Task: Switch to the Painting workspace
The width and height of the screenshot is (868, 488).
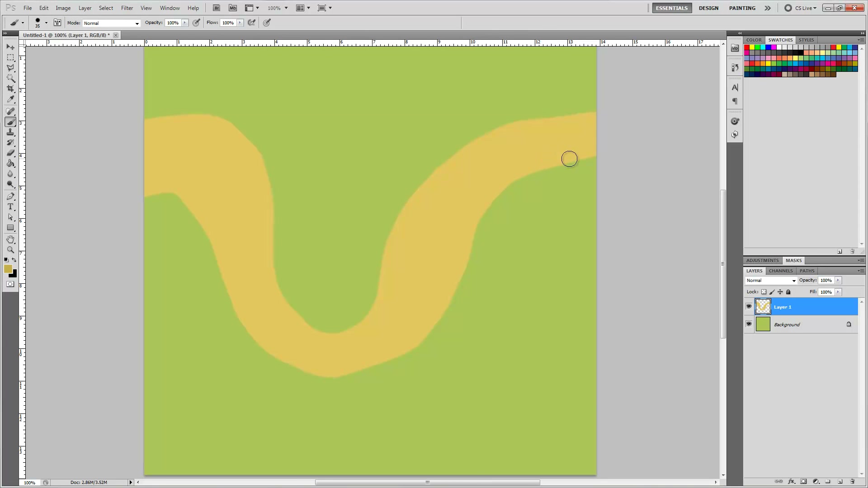Action: coord(742,8)
